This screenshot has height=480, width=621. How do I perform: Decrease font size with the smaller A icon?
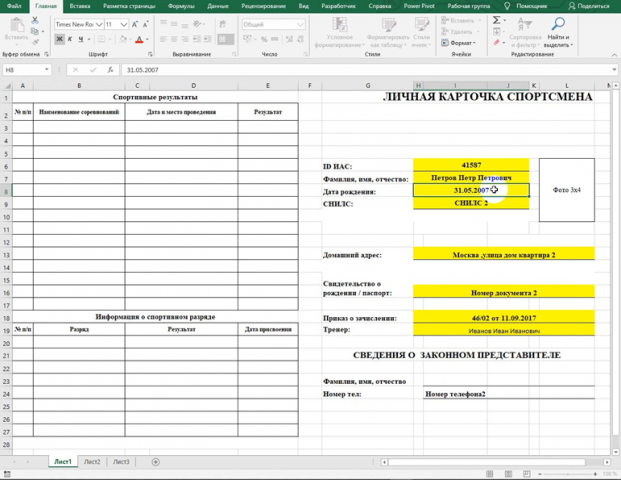pos(145,25)
